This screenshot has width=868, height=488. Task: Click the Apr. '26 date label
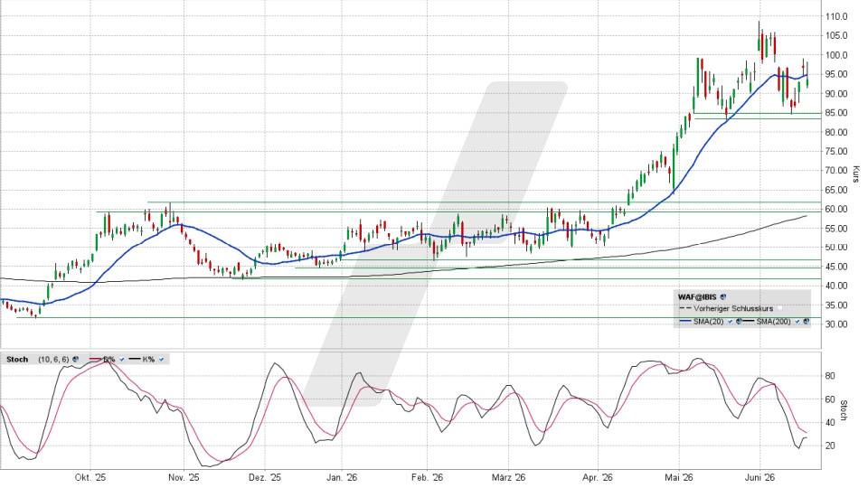(x=598, y=477)
